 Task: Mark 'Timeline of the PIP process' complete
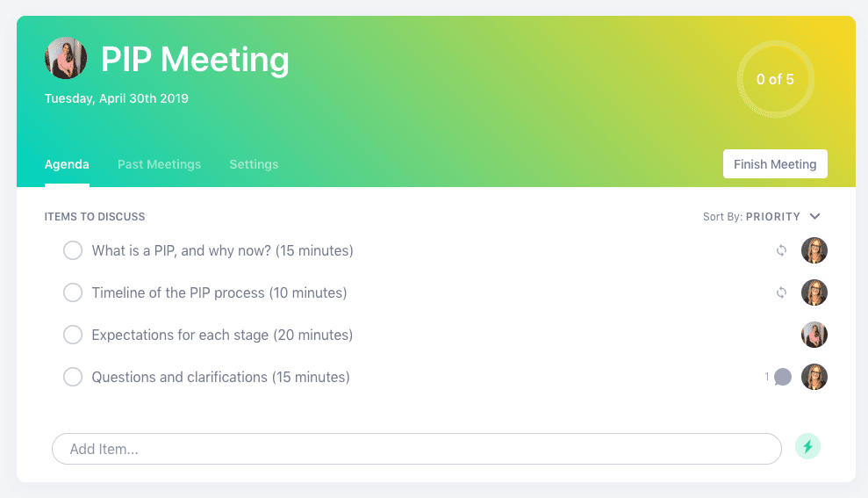[x=73, y=292]
